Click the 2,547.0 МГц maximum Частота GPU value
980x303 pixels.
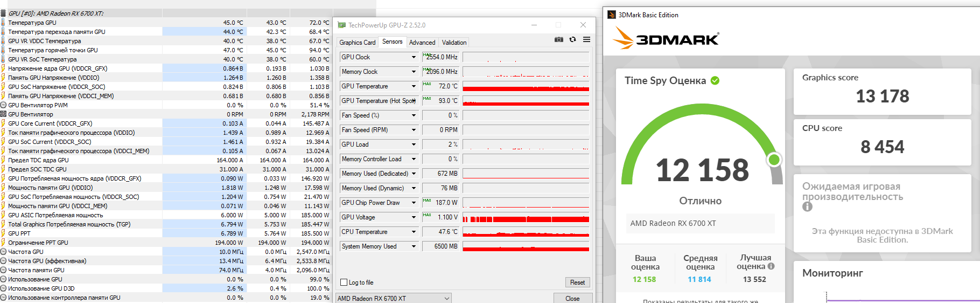coord(313,252)
